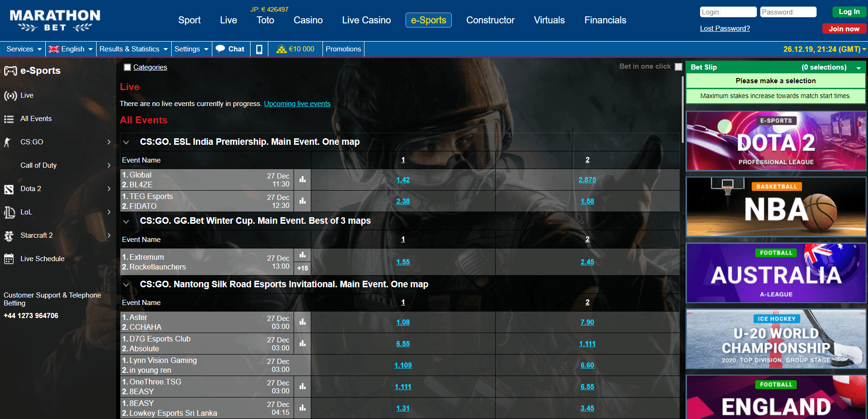This screenshot has width=868, height=419.
Task: Open the Dota 2 Professional League banner
Action: (x=776, y=141)
